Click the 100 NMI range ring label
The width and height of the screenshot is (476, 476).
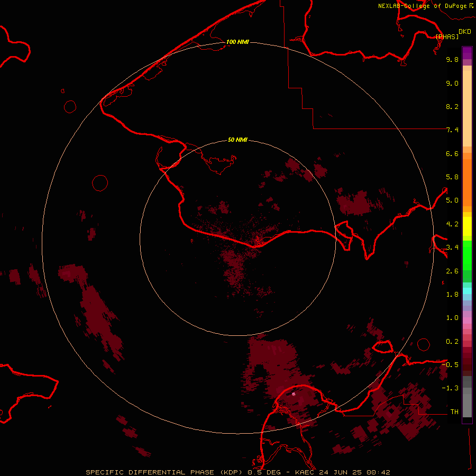237,42
